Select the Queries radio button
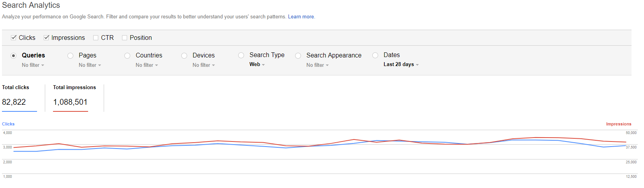 tap(14, 56)
